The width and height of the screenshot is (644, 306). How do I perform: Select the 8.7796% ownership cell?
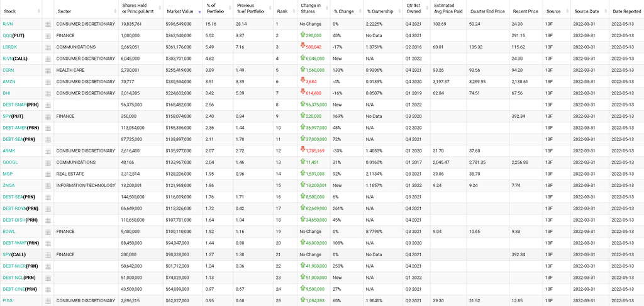[382, 232]
